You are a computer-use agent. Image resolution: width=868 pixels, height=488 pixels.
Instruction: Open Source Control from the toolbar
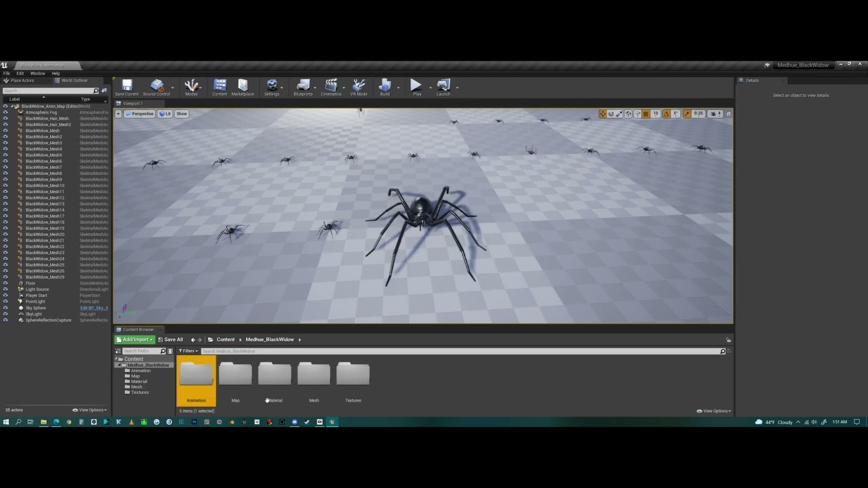click(157, 87)
